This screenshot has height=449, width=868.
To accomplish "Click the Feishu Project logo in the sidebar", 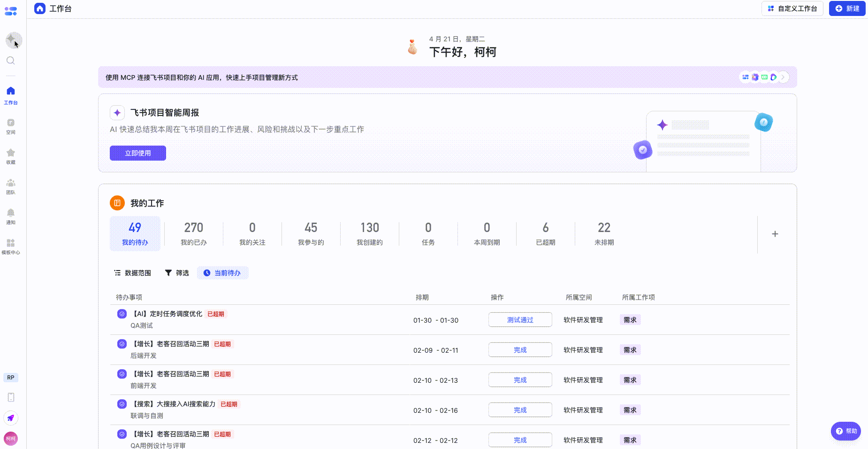I will [x=11, y=11].
